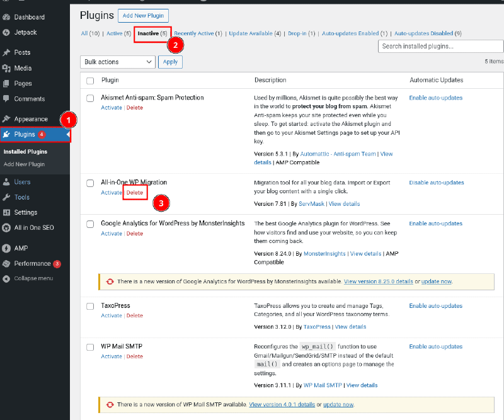Open Media library icon in sidebar
Screen dimensions: 504x420
6,68
